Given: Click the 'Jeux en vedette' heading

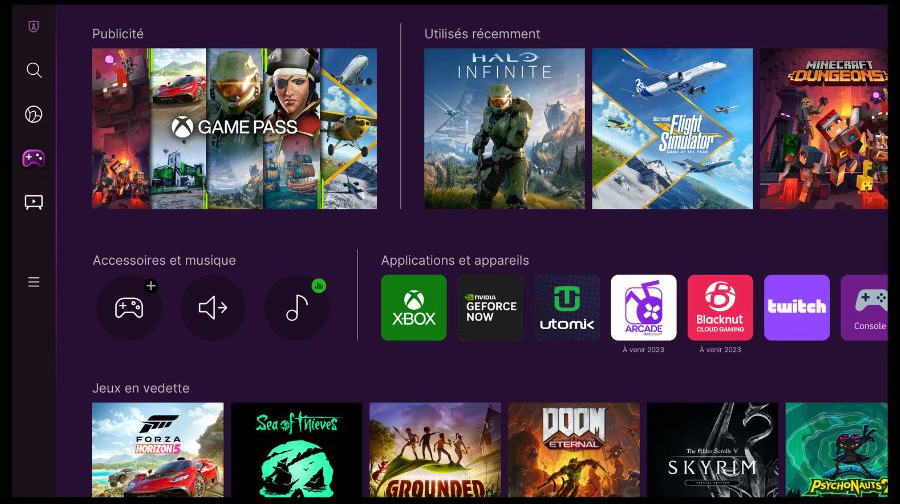Looking at the screenshot, I should pos(141,388).
